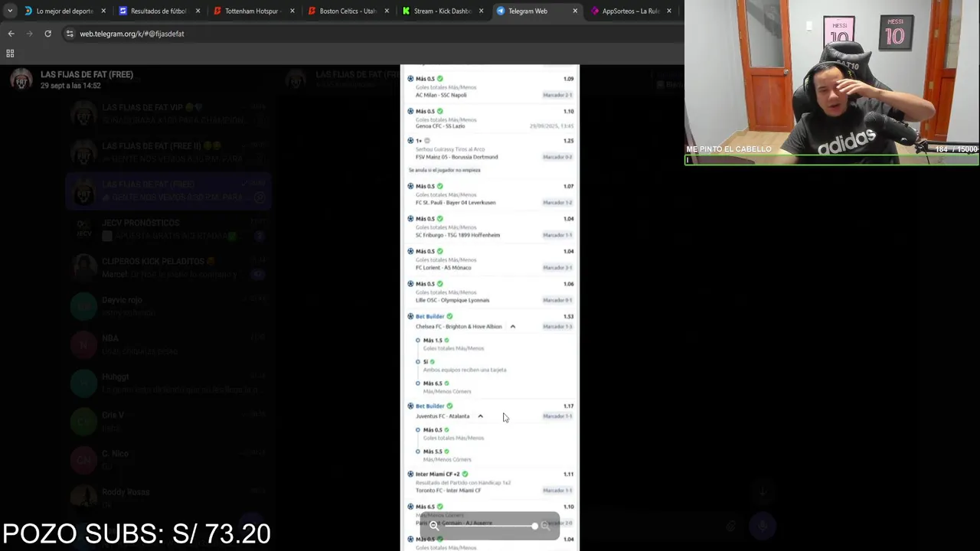Zoom out with the magnifier minus icon

[x=434, y=526]
